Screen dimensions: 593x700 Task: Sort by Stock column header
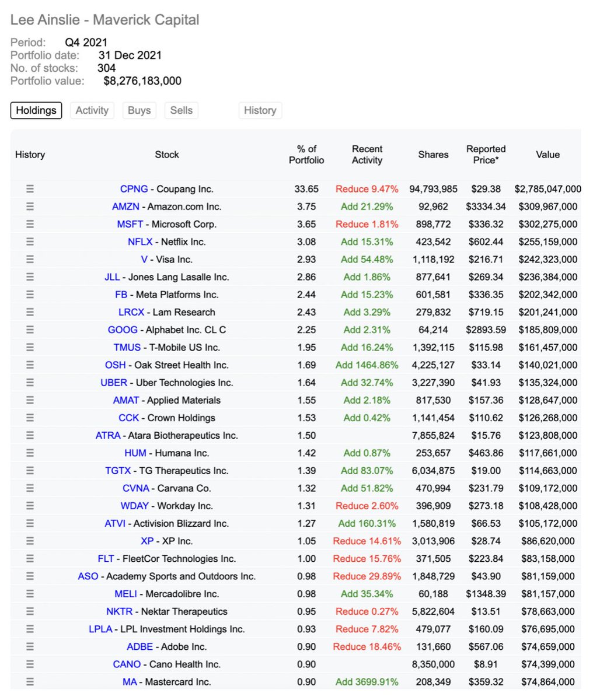[167, 155]
